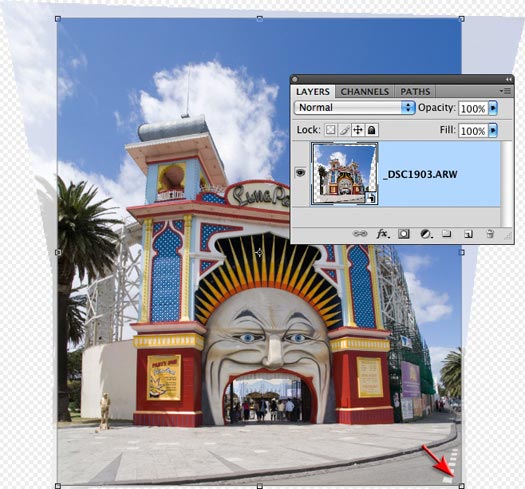This screenshot has width=525, height=489.
Task: Switch to the Channels tab
Action: pyautogui.click(x=364, y=91)
